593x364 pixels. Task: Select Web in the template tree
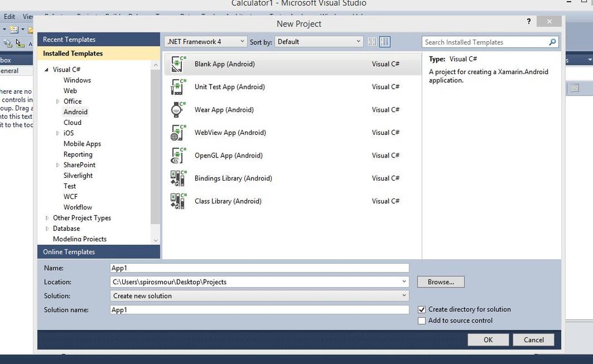[x=70, y=91]
